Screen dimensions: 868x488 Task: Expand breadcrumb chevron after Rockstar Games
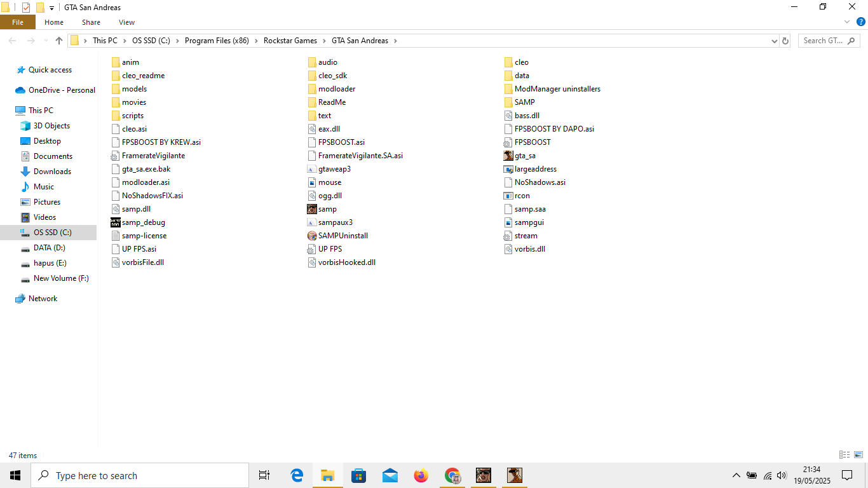pos(324,41)
